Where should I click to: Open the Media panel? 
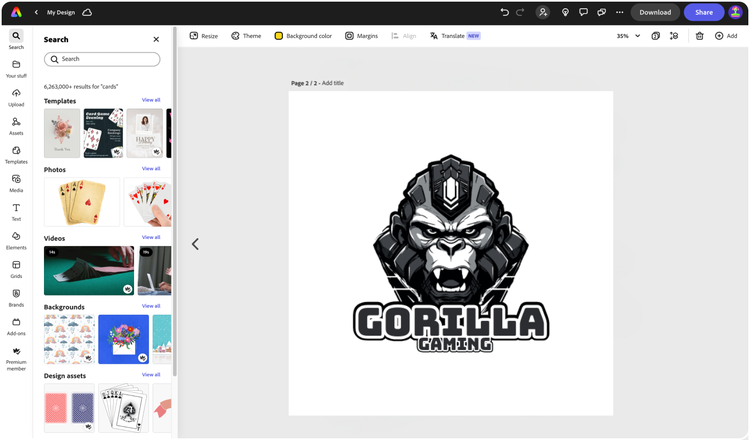pyautogui.click(x=16, y=184)
